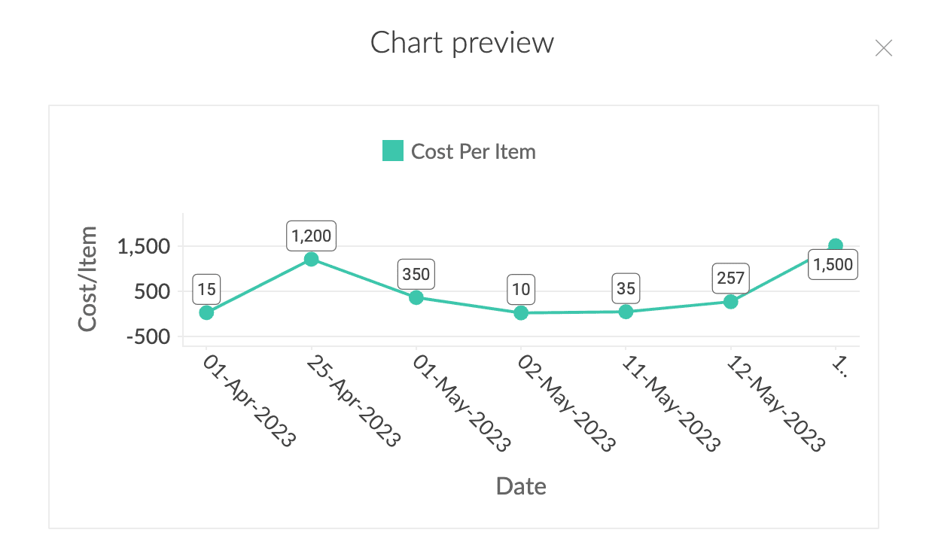Click the 35 value label
926x560 pixels.
click(626, 288)
